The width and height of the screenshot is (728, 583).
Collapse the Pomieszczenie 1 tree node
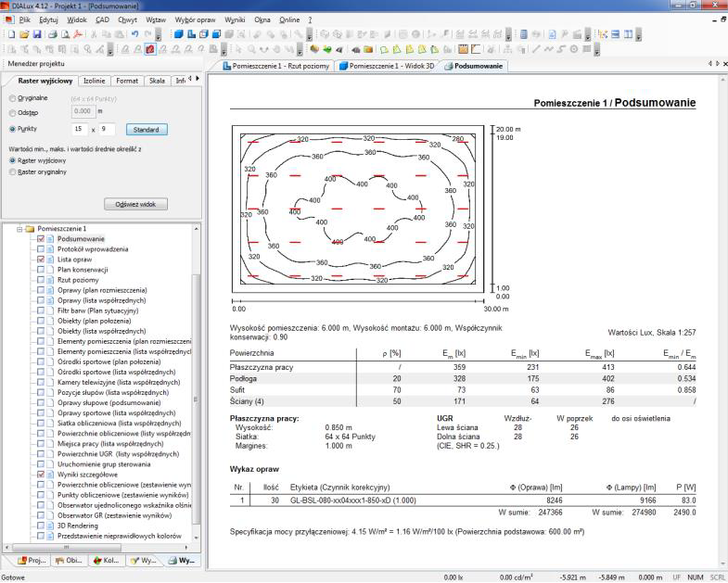coord(19,229)
